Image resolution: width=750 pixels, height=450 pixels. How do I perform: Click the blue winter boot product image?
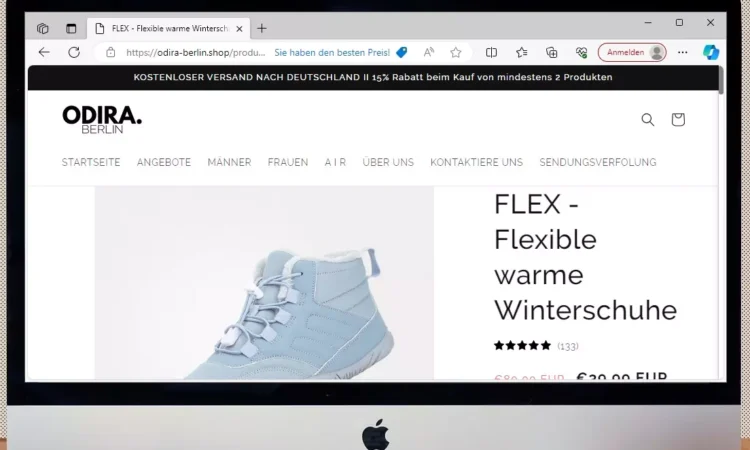(x=264, y=283)
